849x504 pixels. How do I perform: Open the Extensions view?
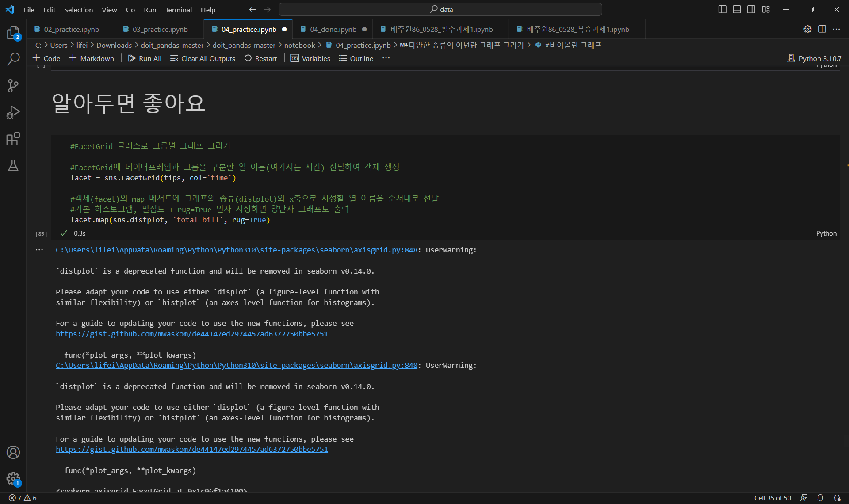point(13,139)
